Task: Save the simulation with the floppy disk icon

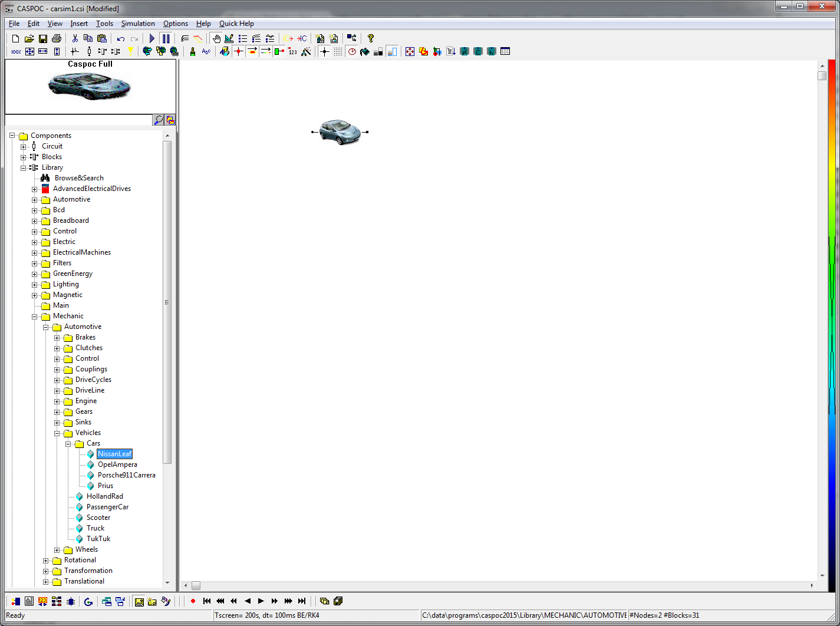Action: [x=43, y=38]
